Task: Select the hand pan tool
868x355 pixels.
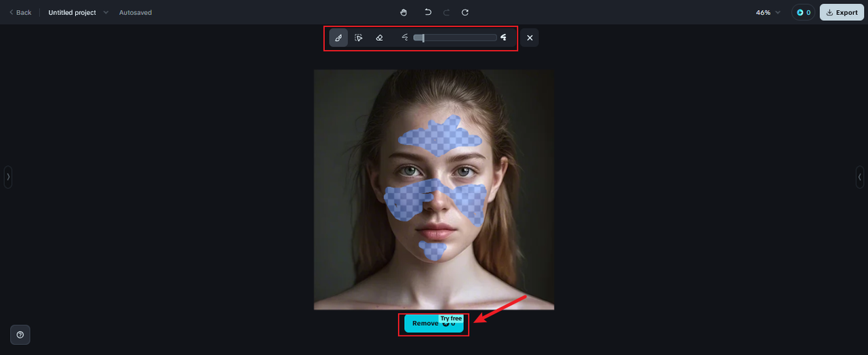Action: 403,12
